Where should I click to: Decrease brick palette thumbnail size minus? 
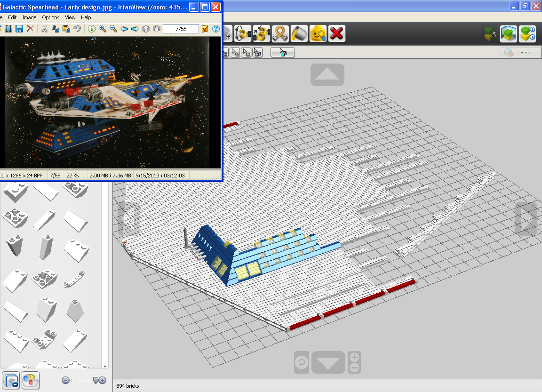[65, 380]
